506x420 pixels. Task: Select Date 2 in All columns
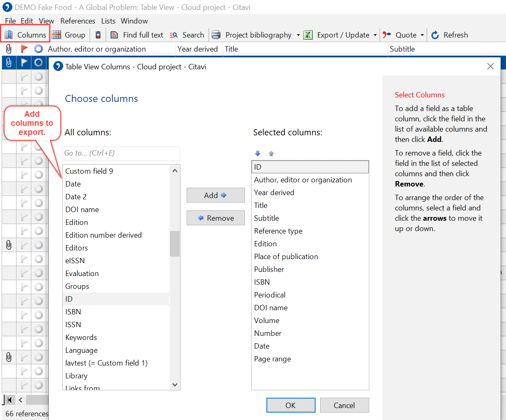coord(116,197)
